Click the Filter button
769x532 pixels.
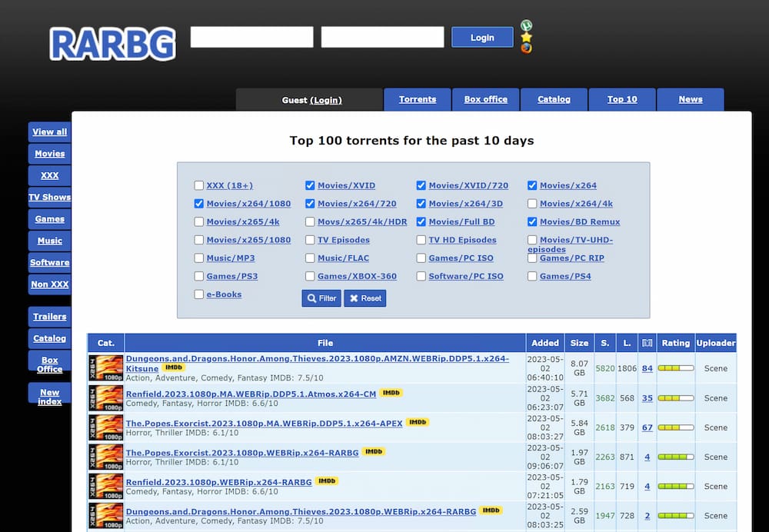click(x=321, y=298)
